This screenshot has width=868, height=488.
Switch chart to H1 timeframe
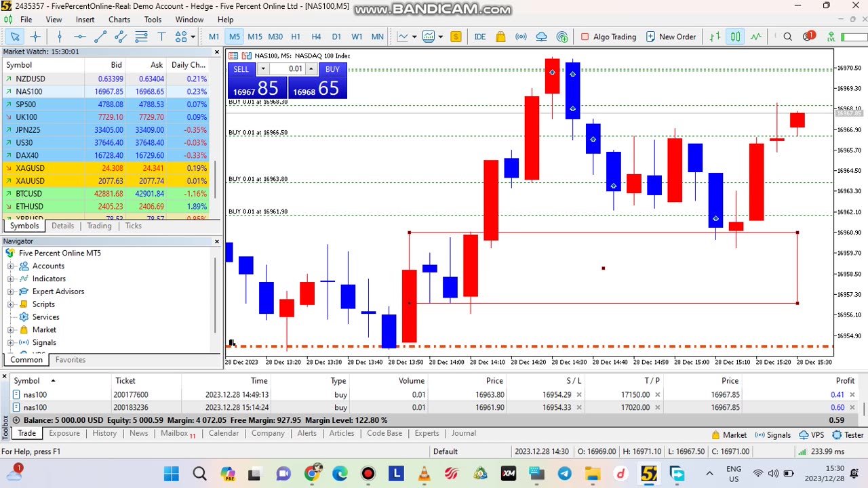(296, 37)
